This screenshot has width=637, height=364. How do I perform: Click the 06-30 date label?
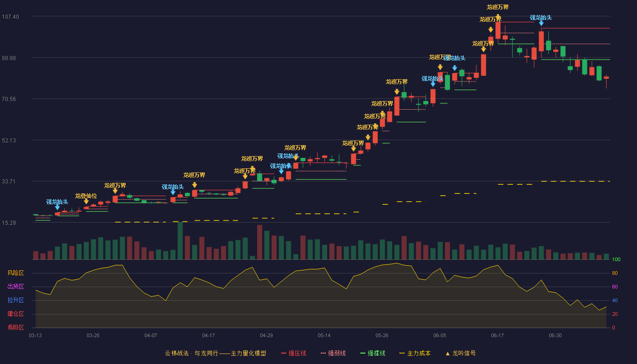tap(555, 335)
